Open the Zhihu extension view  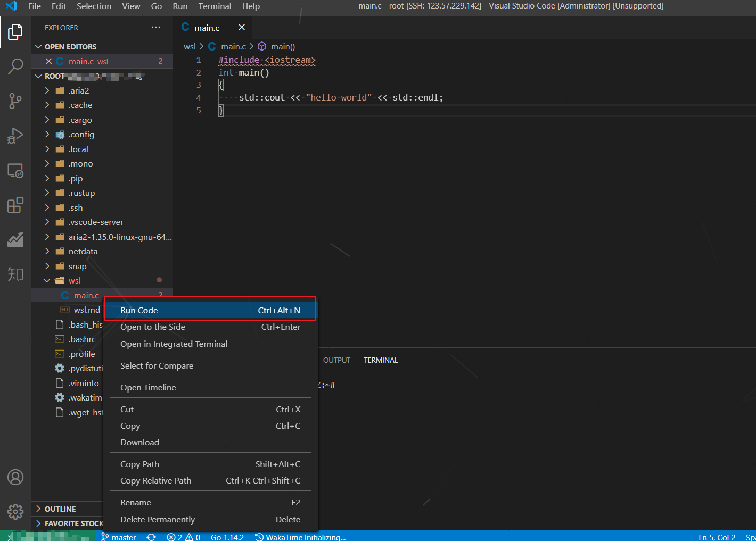(15, 274)
